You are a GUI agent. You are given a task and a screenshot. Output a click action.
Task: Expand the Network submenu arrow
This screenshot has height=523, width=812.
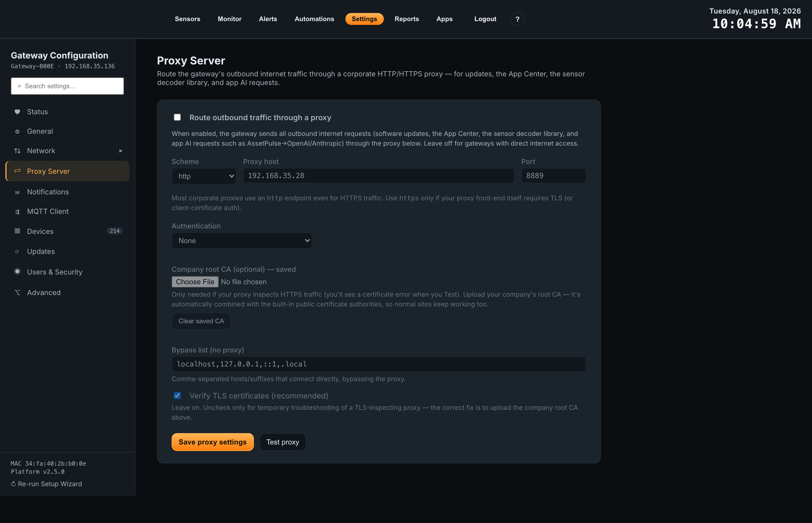point(121,151)
